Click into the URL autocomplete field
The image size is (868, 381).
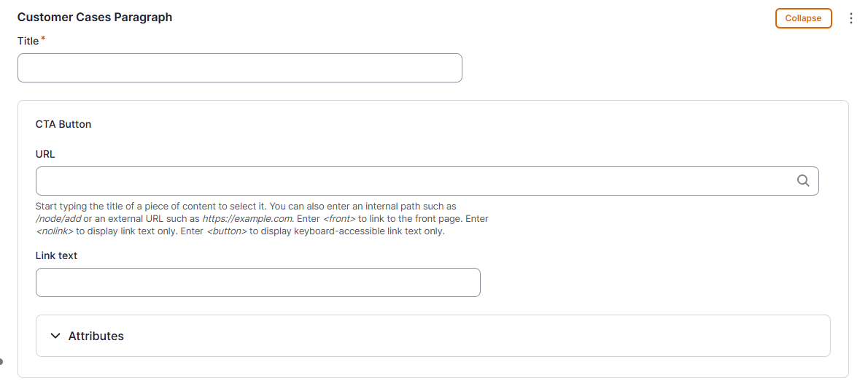coord(416,181)
